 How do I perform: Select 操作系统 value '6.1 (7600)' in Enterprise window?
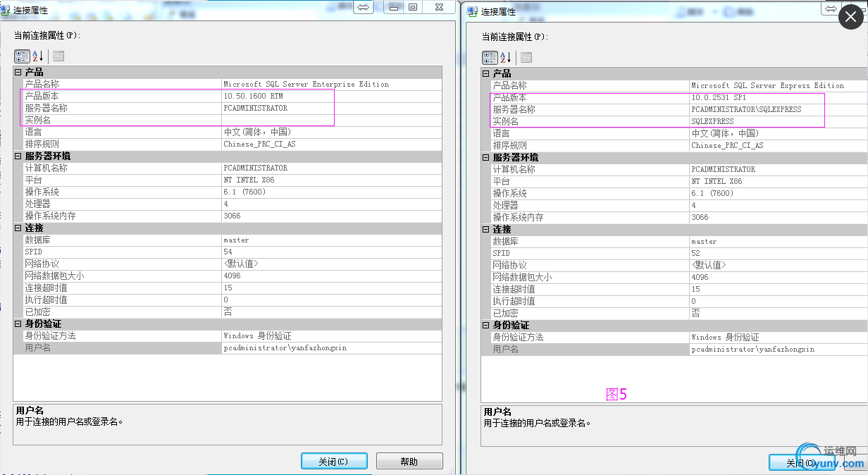click(x=244, y=192)
